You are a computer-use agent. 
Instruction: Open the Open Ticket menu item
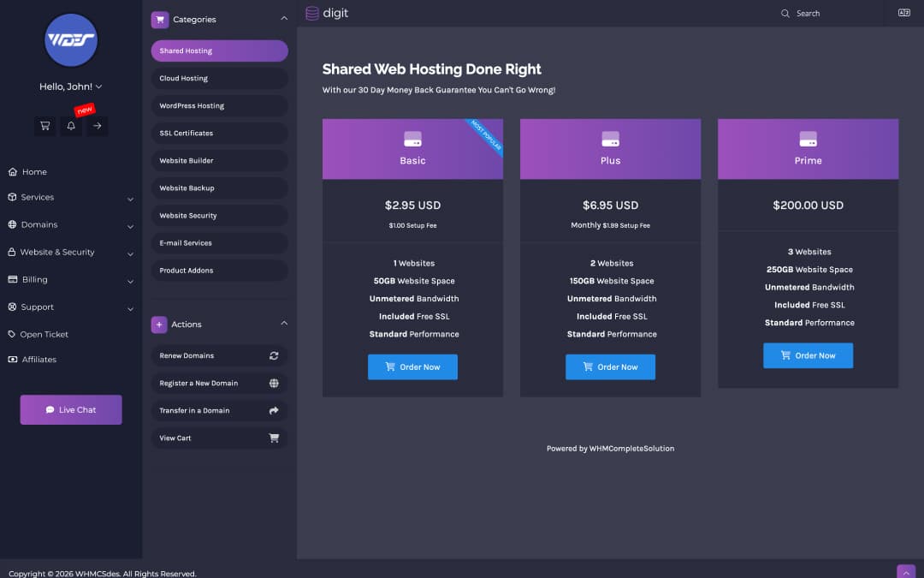point(38,335)
